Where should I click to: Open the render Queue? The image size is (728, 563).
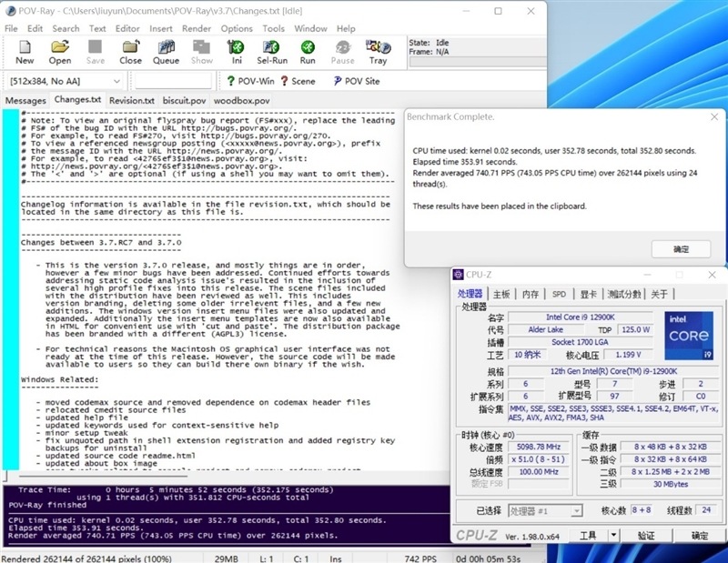[x=166, y=52]
